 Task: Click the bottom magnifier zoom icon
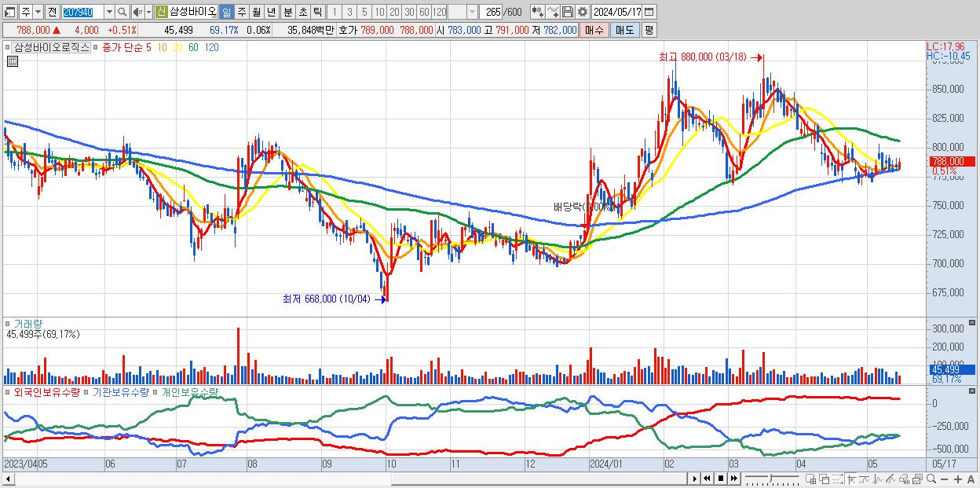click(x=931, y=479)
